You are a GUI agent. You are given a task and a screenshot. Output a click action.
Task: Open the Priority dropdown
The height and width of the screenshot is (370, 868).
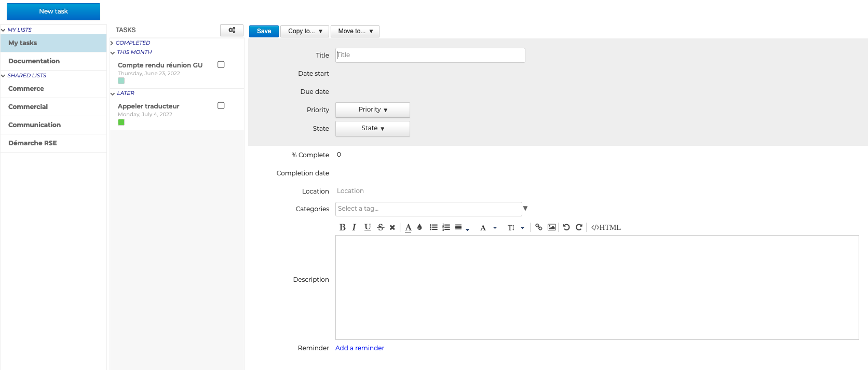372,110
